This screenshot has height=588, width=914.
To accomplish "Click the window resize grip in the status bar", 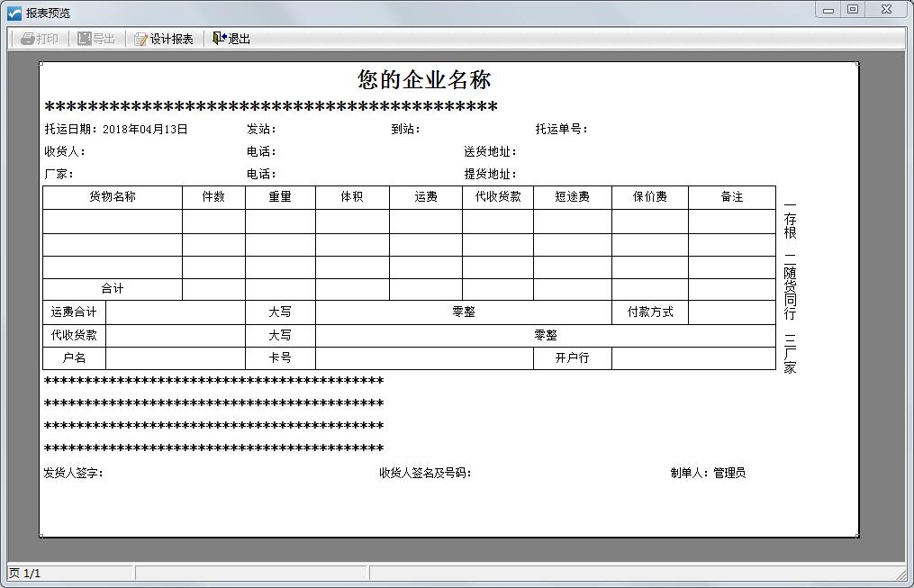I will 901,574.
